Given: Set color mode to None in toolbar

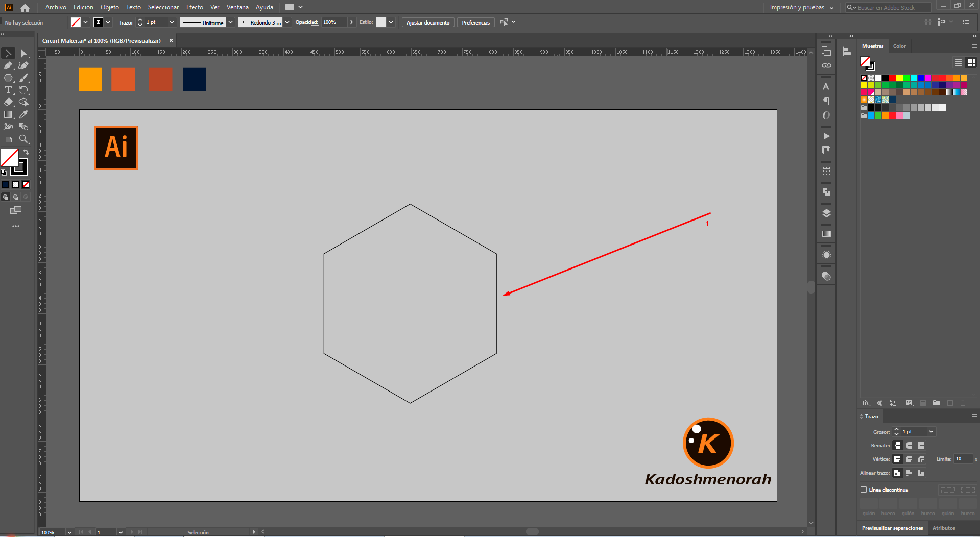Looking at the screenshot, I should point(26,185).
